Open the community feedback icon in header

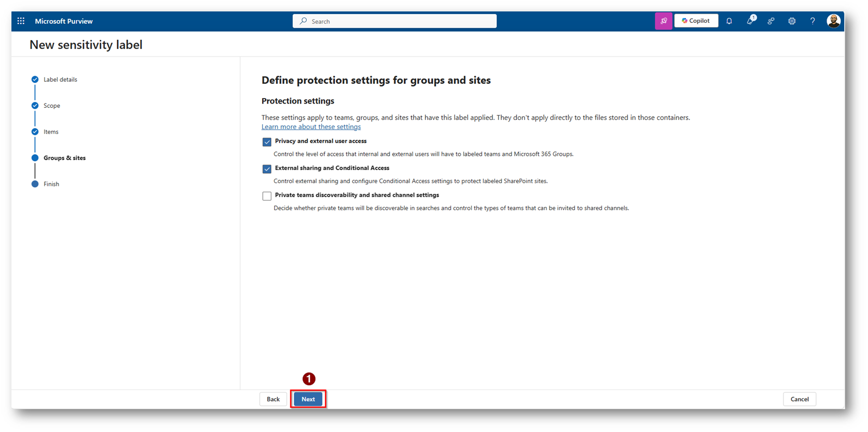pos(771,21)
